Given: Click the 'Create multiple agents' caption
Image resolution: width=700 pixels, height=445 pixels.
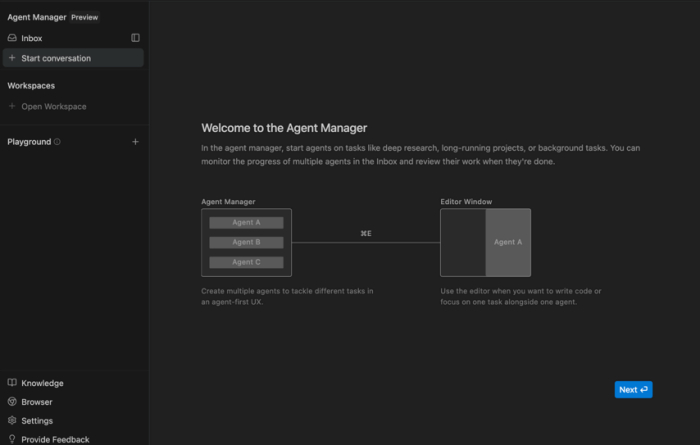Looking at the screenshot, I should click(x=287, y=296).
